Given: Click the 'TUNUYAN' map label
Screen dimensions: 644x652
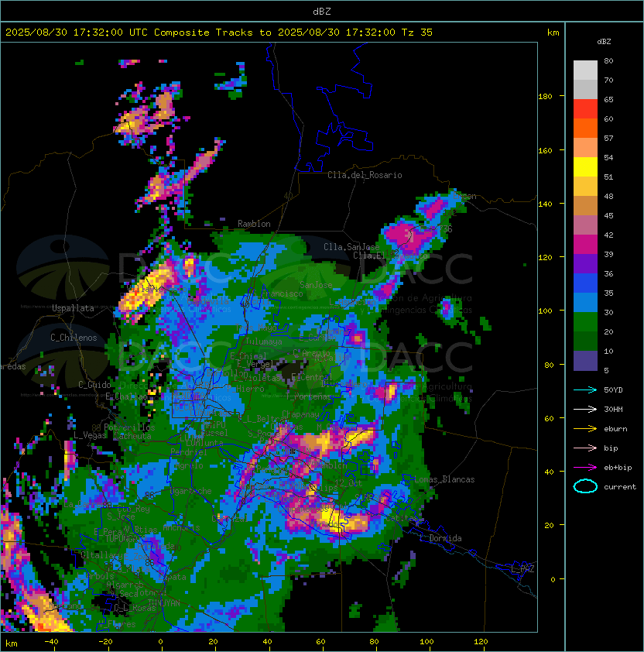Looking at the screenshot, I should pos(164,603).
